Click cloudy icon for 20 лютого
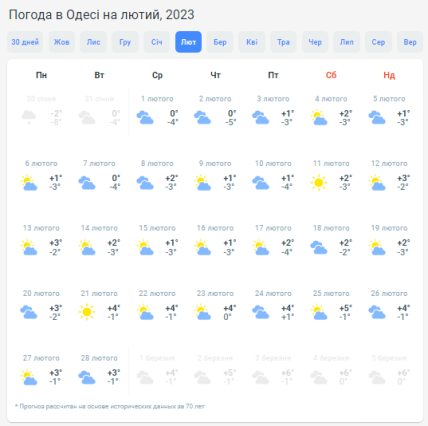Viewport: 428px width, 426px height. tap(29, 312)
